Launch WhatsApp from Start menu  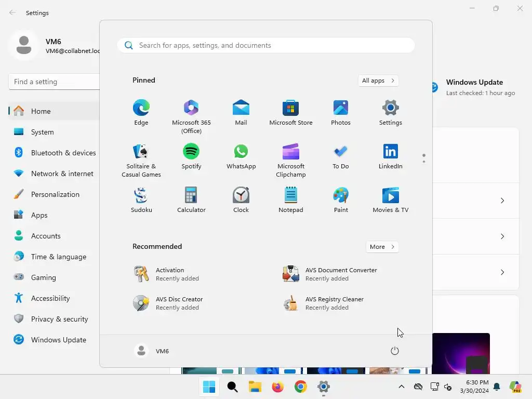[x=241, y=156]
